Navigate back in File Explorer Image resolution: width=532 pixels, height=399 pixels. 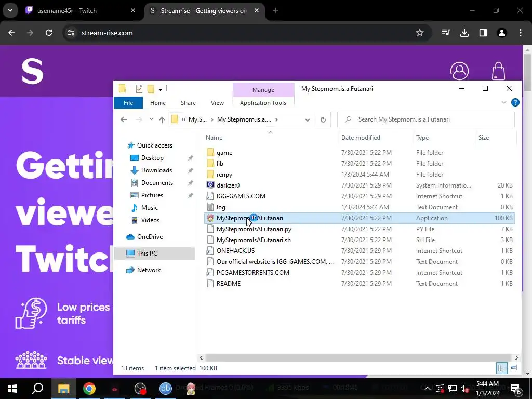pyautogui.click(x=124, y=119)
